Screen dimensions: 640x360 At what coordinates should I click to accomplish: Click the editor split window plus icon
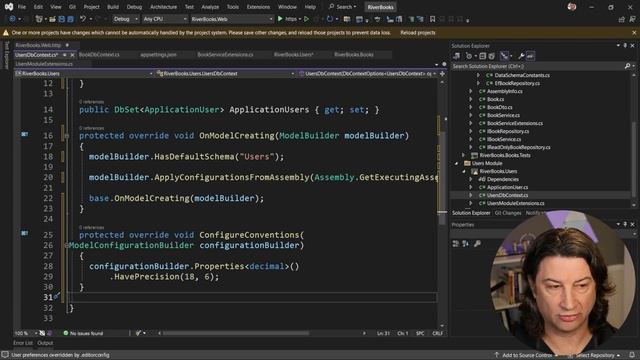[442, 73]
